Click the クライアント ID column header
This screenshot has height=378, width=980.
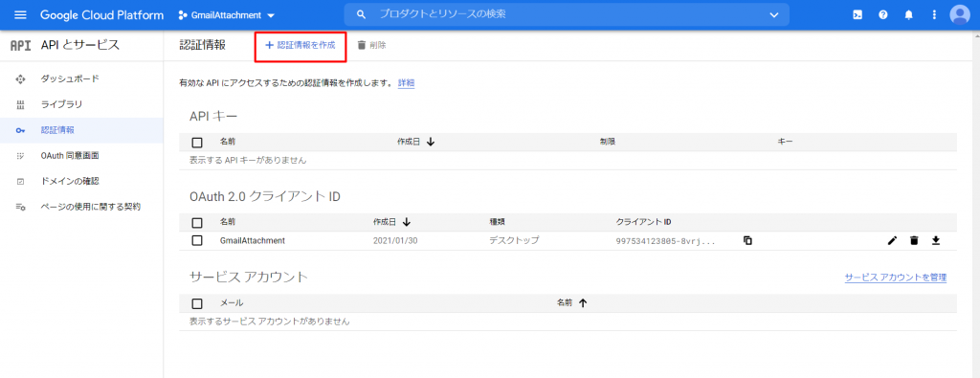coord(643,222)
